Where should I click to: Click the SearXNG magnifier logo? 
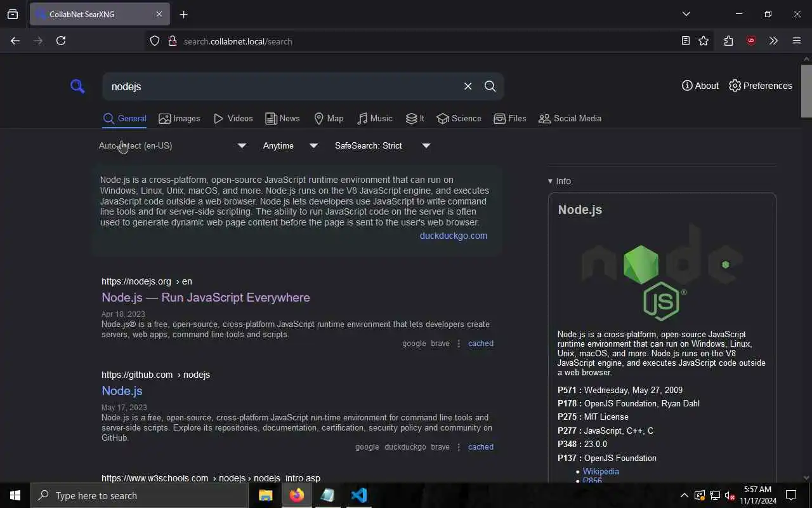click(x=77, y=86)
